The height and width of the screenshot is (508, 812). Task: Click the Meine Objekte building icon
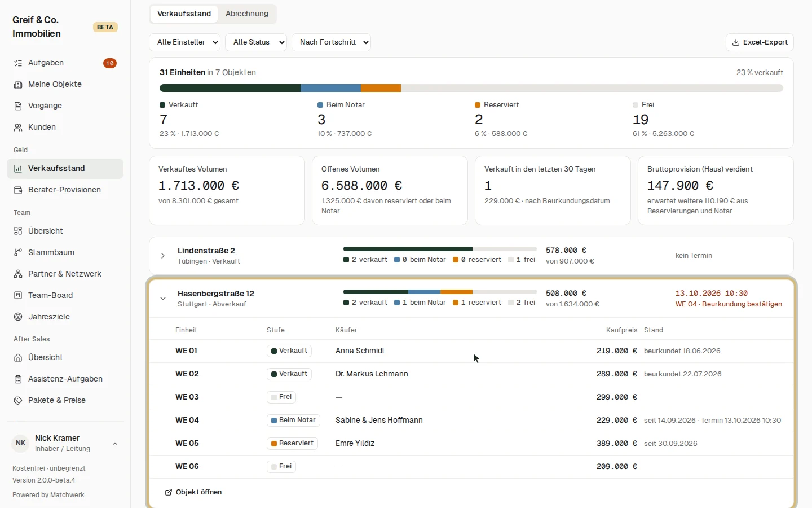tap(18, 85)
